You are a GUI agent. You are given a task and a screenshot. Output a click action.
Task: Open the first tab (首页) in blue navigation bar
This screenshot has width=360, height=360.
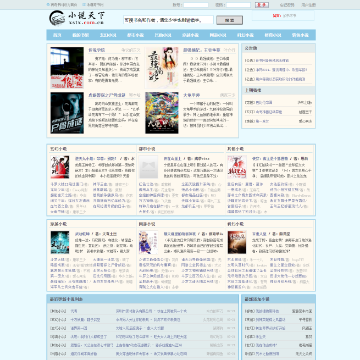point(57,35)
